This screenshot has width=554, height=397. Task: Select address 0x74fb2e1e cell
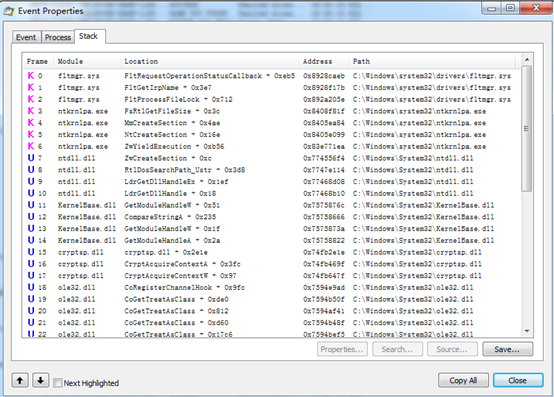point(324,252)
